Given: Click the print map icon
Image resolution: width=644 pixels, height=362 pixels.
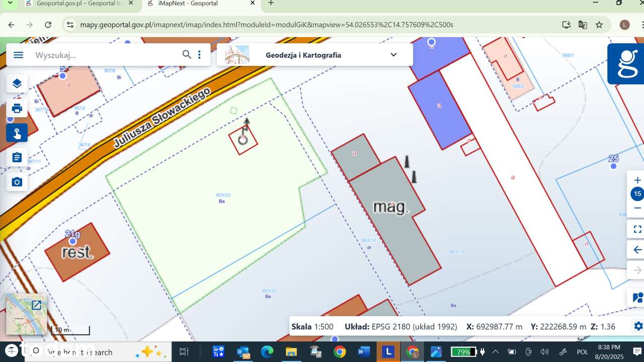Looking at the screenshot, I should (x=17, y=108).
